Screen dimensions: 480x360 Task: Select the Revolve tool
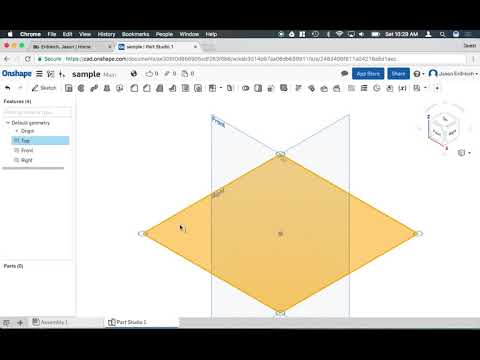(x=81, y=88)
